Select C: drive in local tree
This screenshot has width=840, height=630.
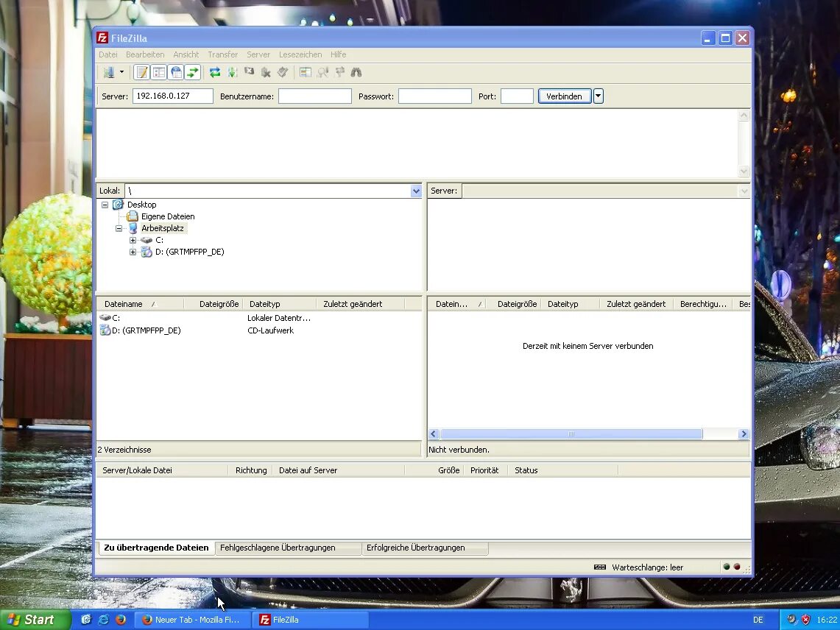[159, 240]
